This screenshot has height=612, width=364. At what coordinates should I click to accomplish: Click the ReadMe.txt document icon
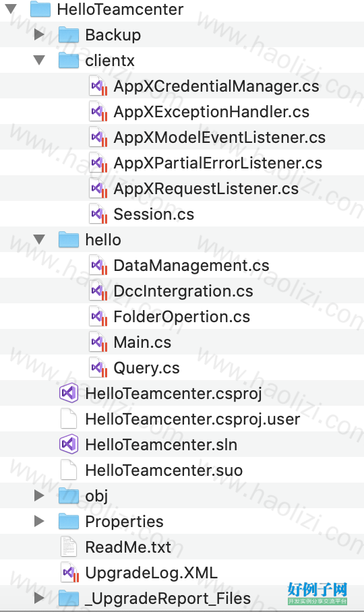click(69, 547)
